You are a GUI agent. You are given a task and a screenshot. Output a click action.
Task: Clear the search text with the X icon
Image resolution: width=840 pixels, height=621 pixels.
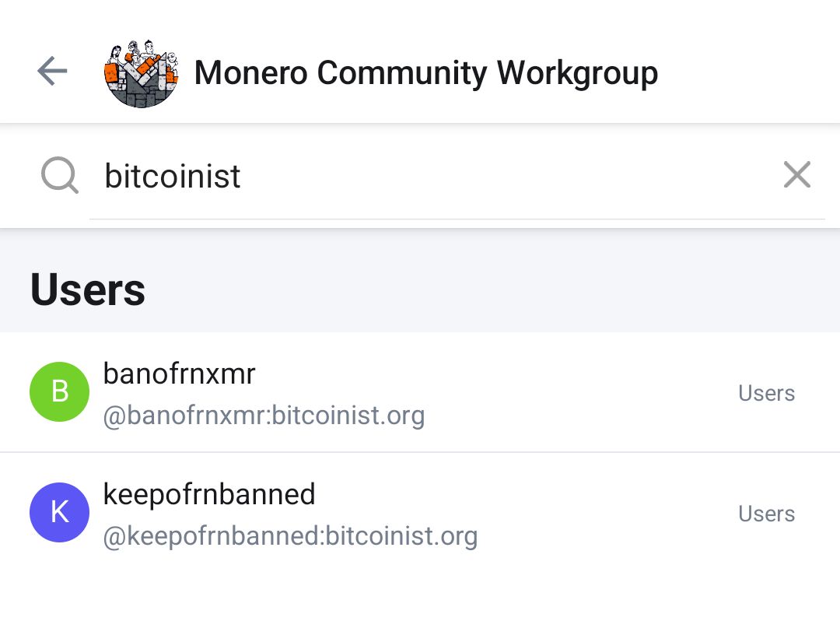click(797, 175)
